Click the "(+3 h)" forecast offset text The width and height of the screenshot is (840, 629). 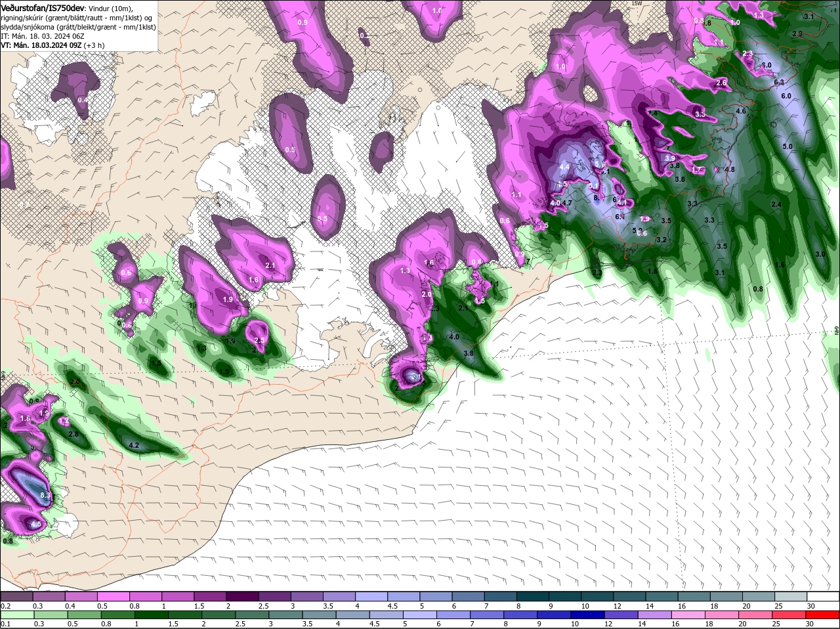point(94,45)
